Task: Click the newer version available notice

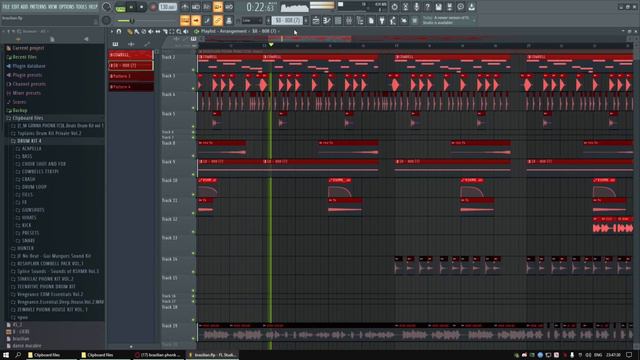Action: 447,20
